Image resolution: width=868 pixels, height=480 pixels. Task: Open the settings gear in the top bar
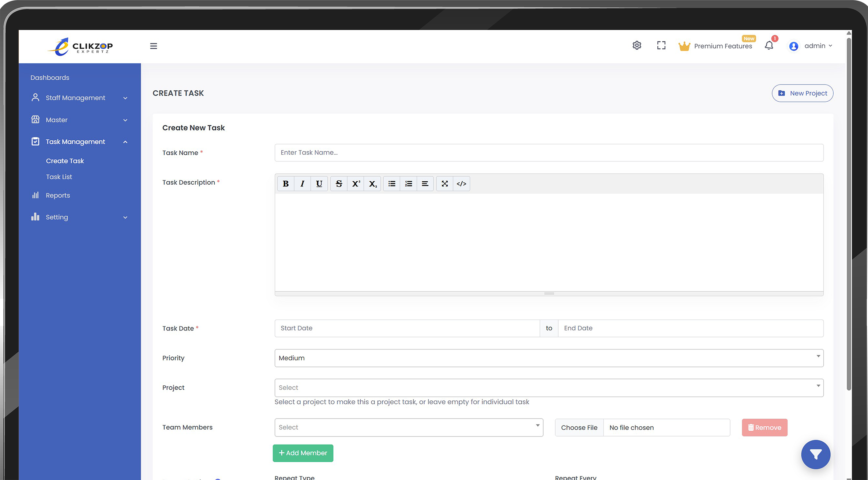click(x=636, y=45)
